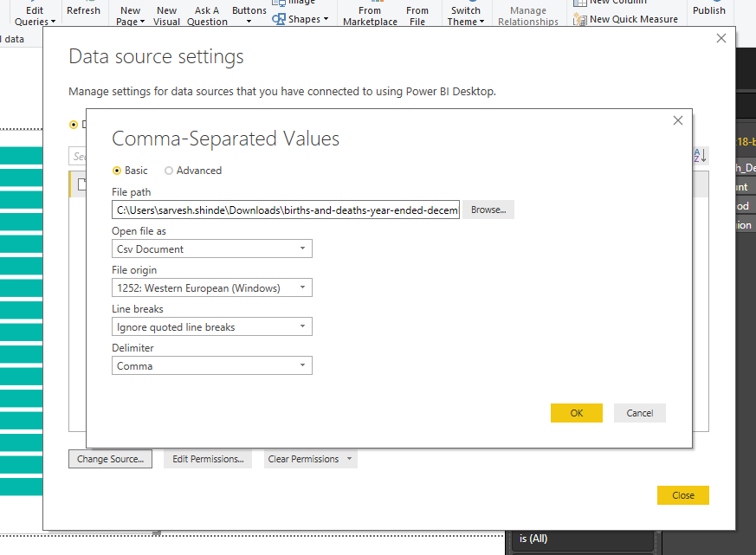The height and width of the screenshot is (555, 756).
Task: Add a New Visual
Action: click(x=166, y=10)
